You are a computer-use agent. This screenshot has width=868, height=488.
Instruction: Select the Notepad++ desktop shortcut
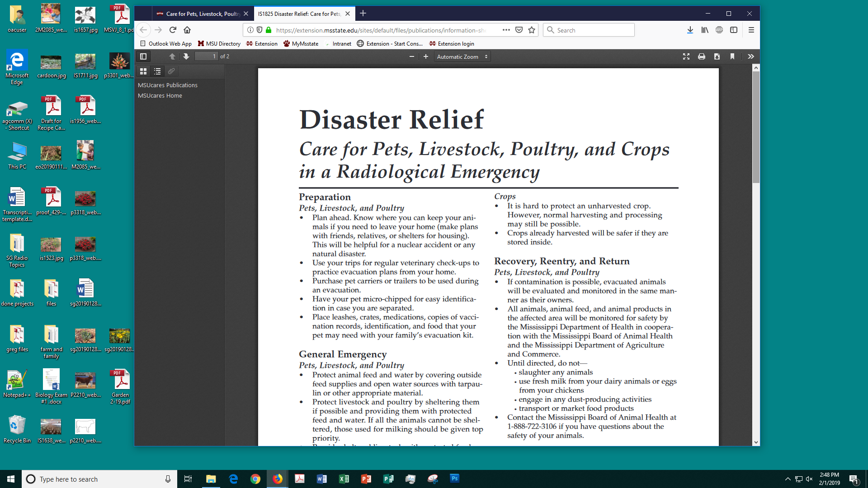pyautogui.click(x=17, y=384)
